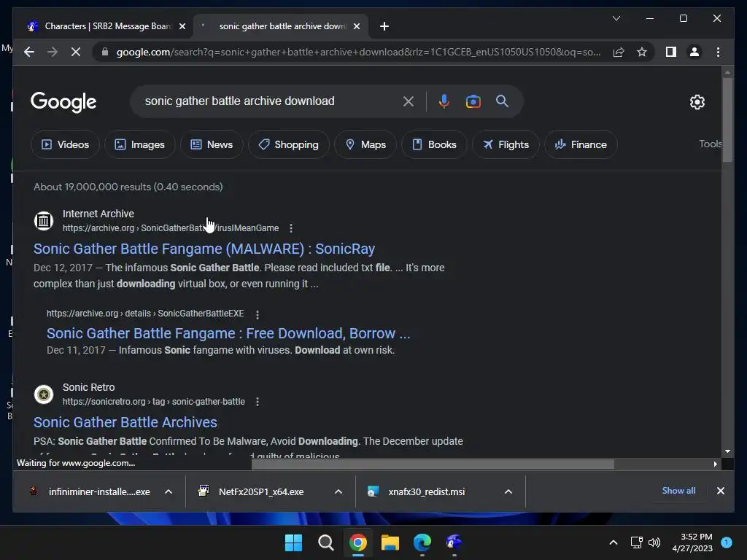Filter results by Videos

(65, 144)
